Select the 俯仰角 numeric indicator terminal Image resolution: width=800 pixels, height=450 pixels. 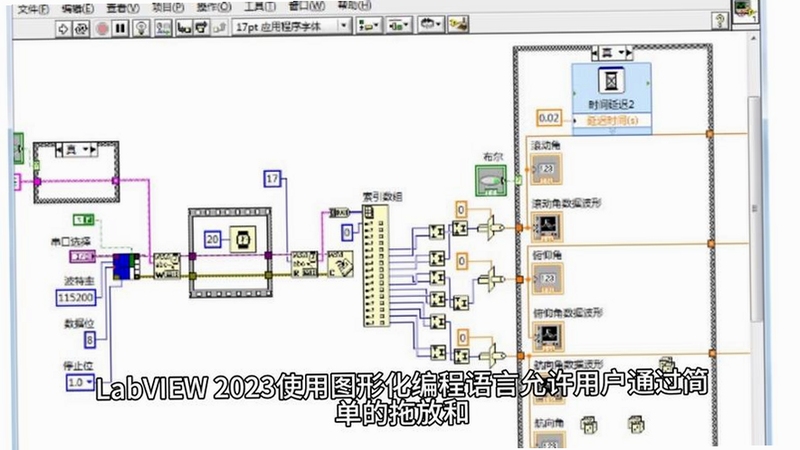(547, 279)
